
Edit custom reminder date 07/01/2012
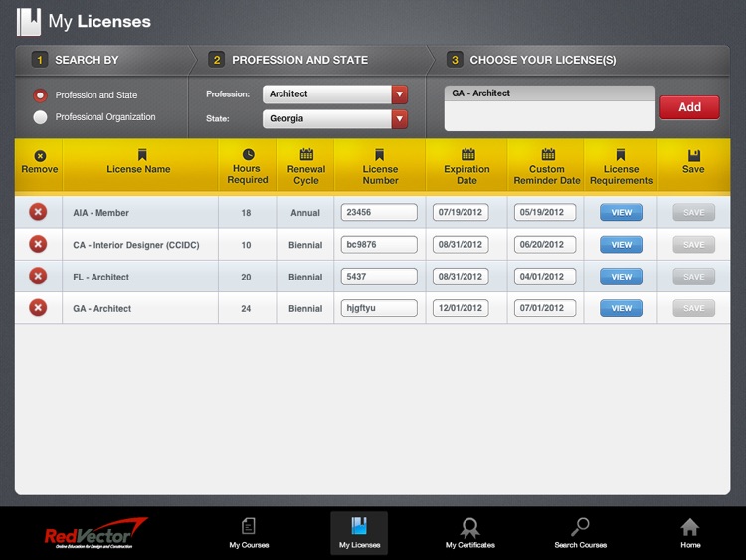545,308
